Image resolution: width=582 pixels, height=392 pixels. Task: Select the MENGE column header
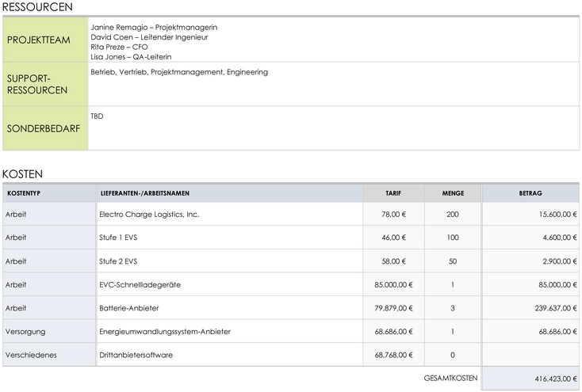[453, 193]
